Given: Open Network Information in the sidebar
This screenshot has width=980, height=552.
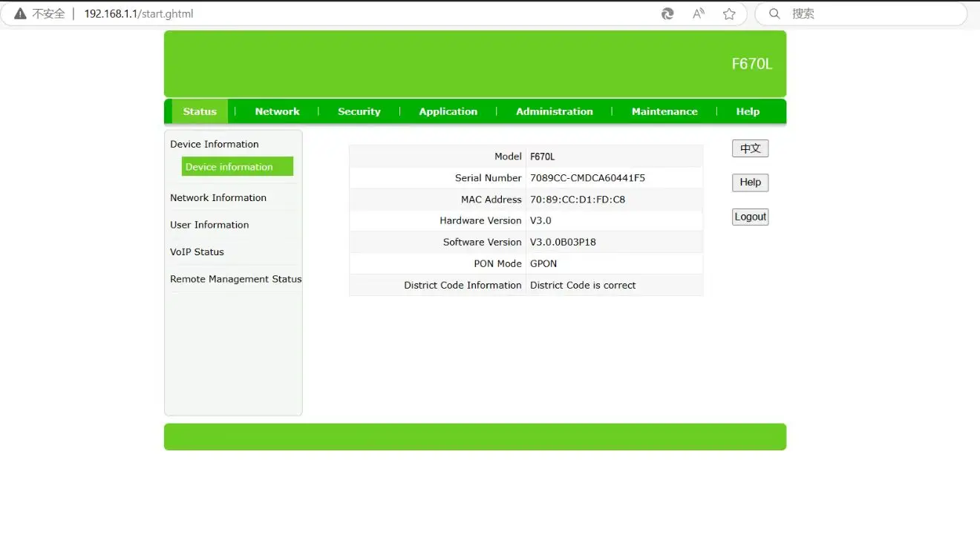Looking at the screenshot, I should point(218,198).
